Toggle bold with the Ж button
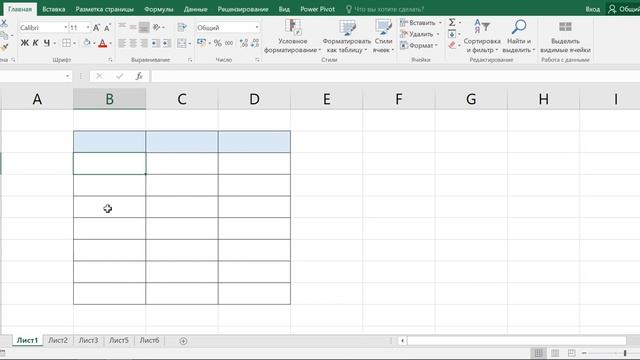640x360 pixels. click(x=24, y=43)
